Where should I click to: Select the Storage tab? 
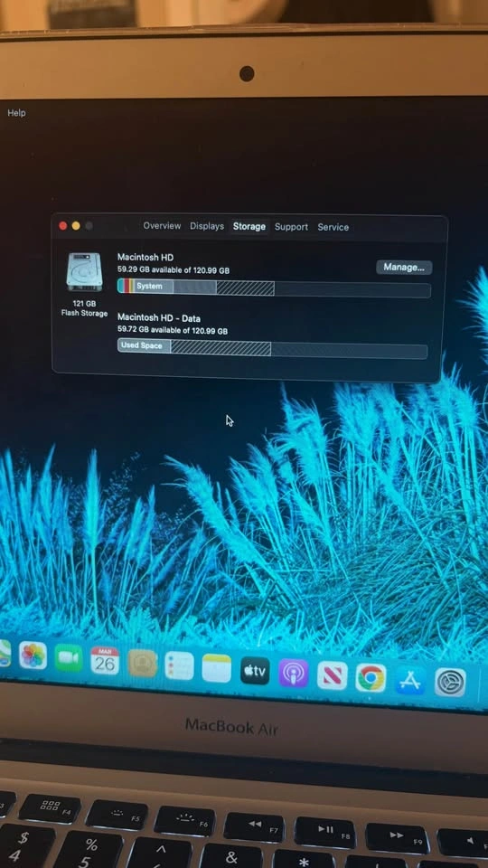click(x=249, y=226)
